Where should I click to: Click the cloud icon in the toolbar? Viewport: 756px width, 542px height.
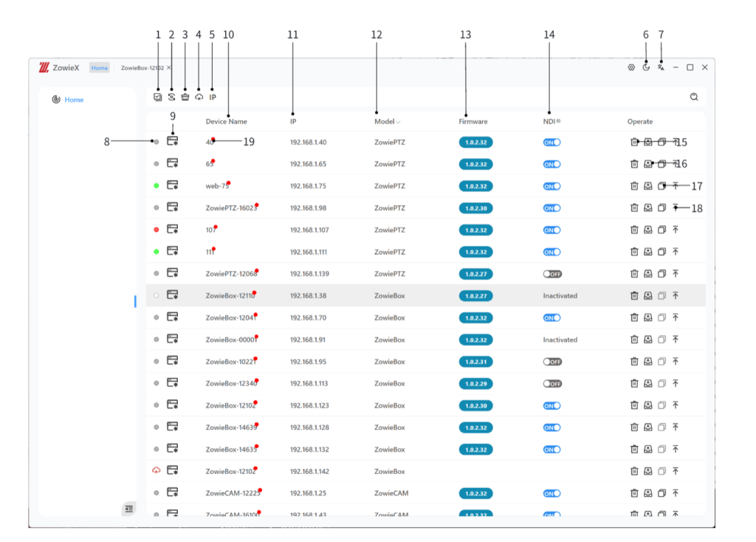coord(199,97)
